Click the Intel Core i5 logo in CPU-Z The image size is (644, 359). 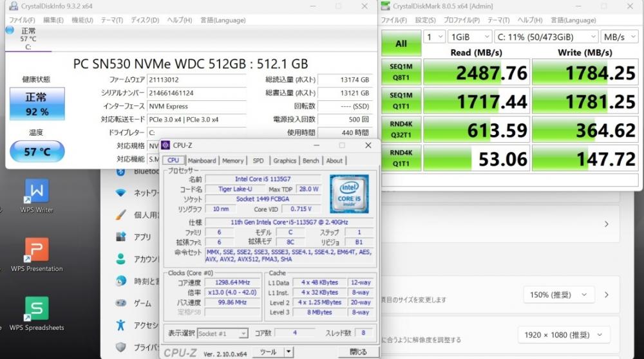pos(349,194)
